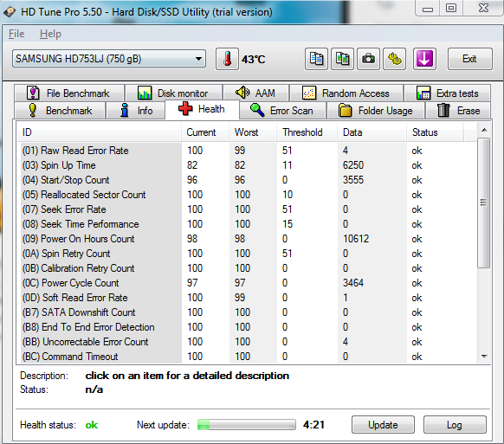This screenshot has width=504, height=444.
Task: Click the Status column header
Action: click(x=435, y=132)
